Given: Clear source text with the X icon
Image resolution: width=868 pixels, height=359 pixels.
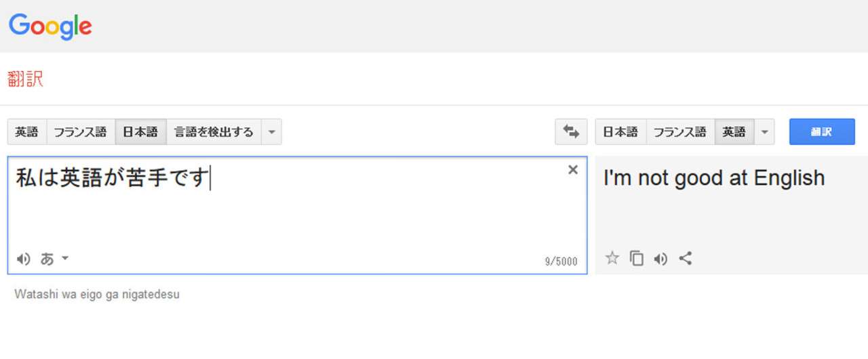Looking at the screenshot, I should [x=573, y=170].
